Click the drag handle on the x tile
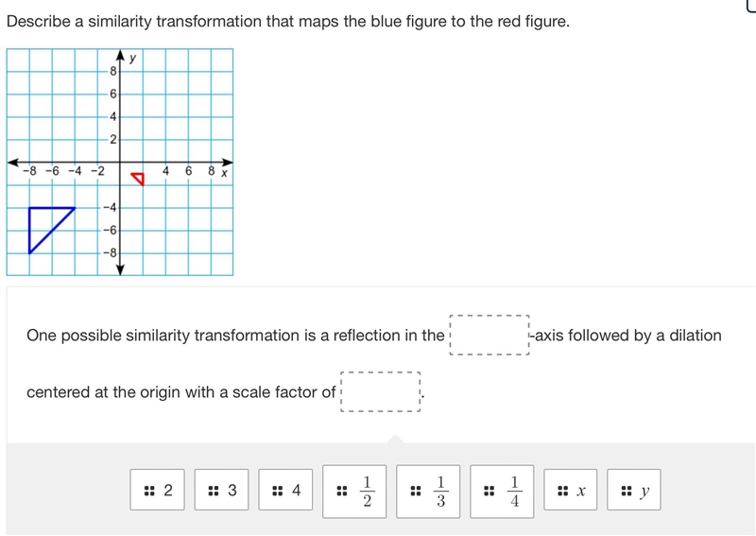The width and height of the screenshot is (756, 536). pos(562,492)
